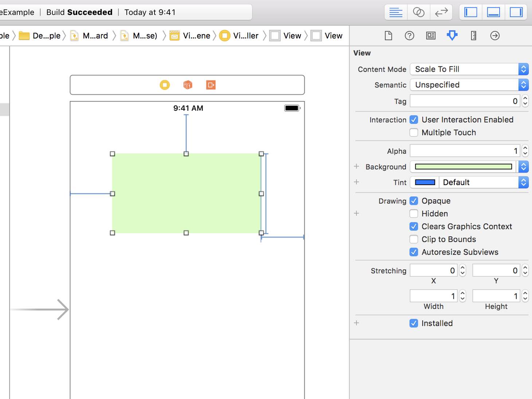
Task: Toggle the Utilities panel
Action: tap(516, 12)
